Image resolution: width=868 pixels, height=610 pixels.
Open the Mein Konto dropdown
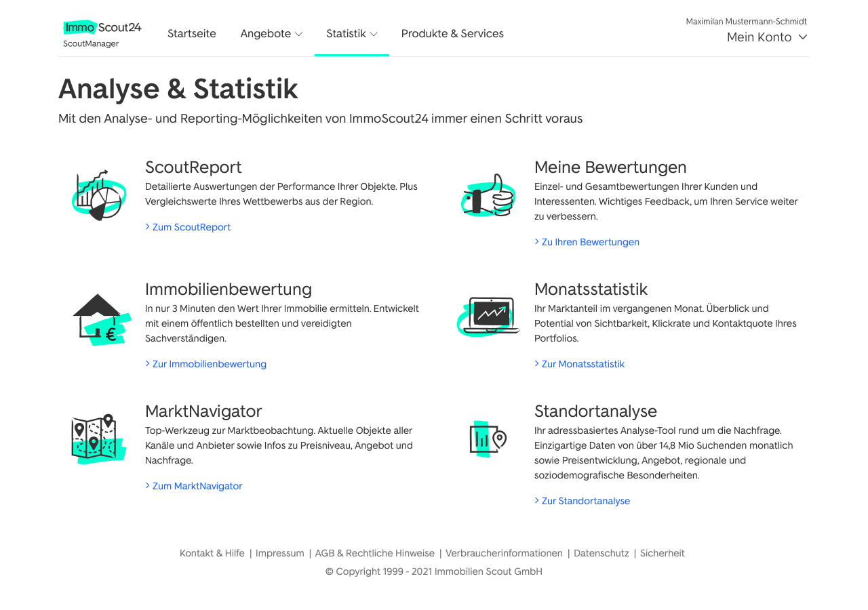[766, 37]
